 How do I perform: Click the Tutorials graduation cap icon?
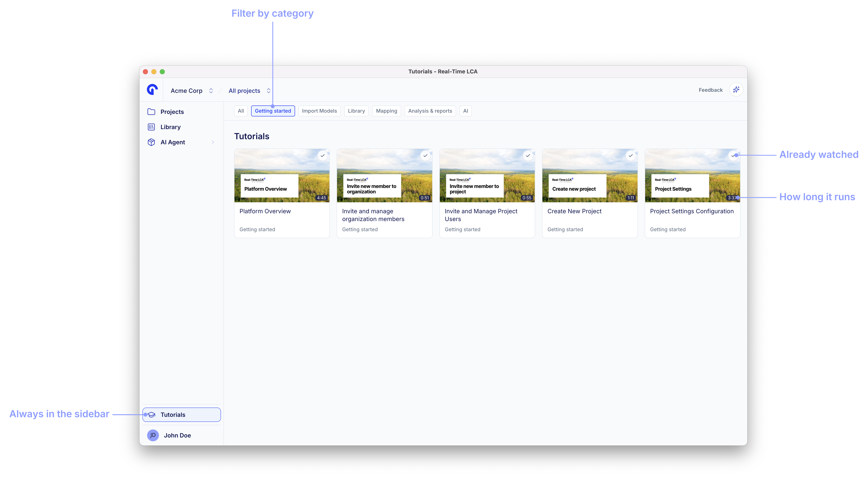pos(151,415)
